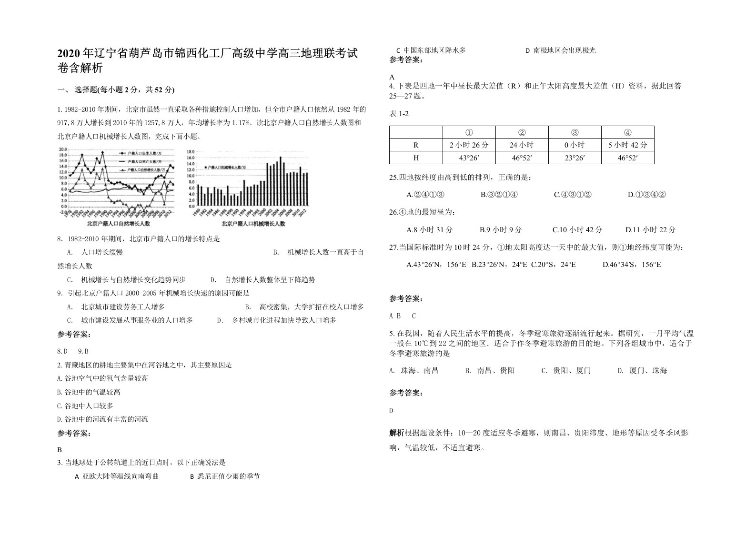
Task: Choose option A '人口增长缓慢'
Action: point(95,252)
